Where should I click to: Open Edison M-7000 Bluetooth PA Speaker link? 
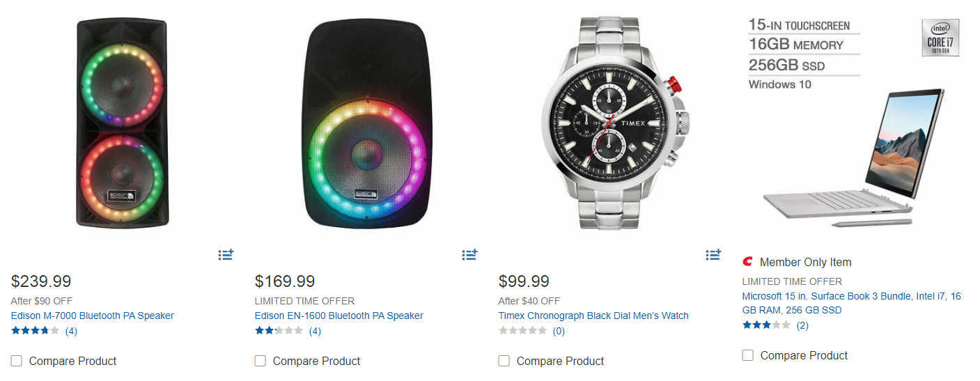point(93,316)
